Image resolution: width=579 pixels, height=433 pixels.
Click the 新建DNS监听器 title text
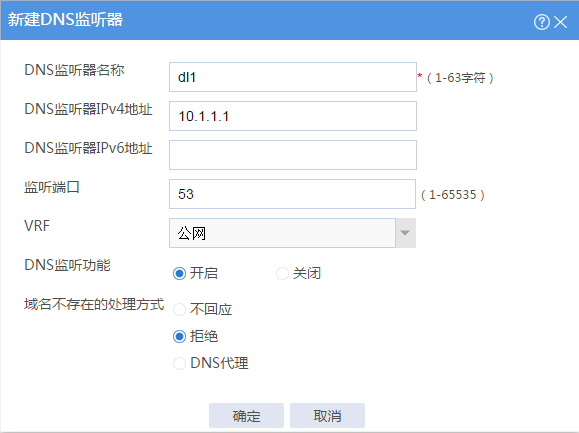pos(65,20)
